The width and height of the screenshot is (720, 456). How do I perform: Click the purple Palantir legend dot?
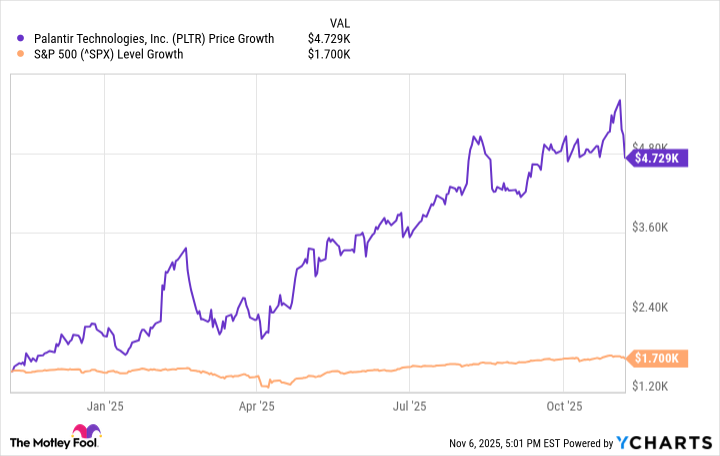coord(20,39)
